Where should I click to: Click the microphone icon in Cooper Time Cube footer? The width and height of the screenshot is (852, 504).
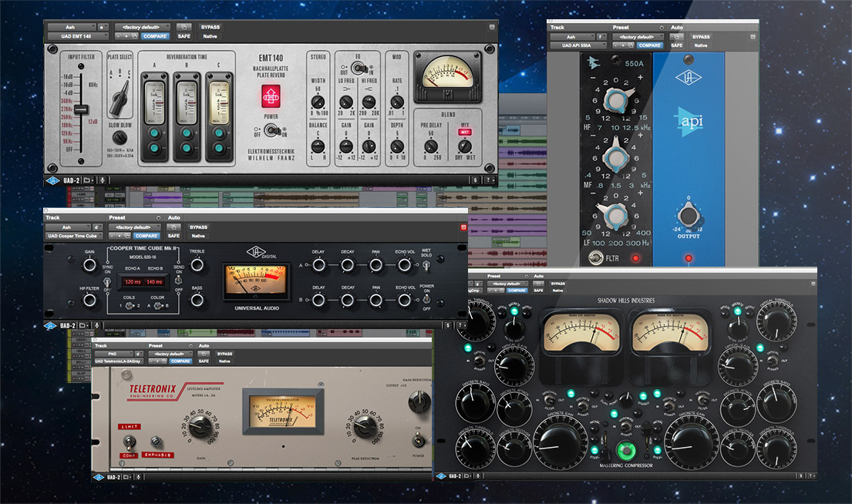(97, 325)
